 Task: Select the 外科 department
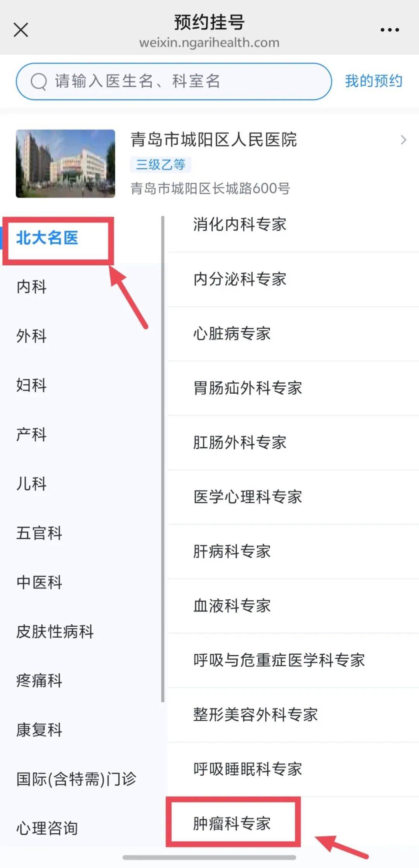(32, 336)
